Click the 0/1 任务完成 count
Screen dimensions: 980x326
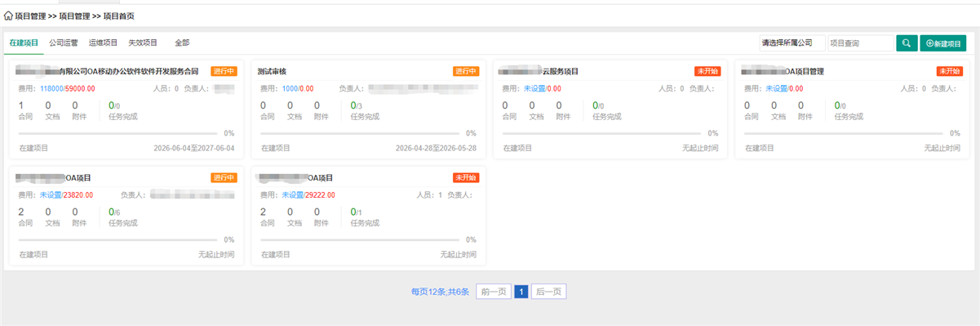point(356,212)
